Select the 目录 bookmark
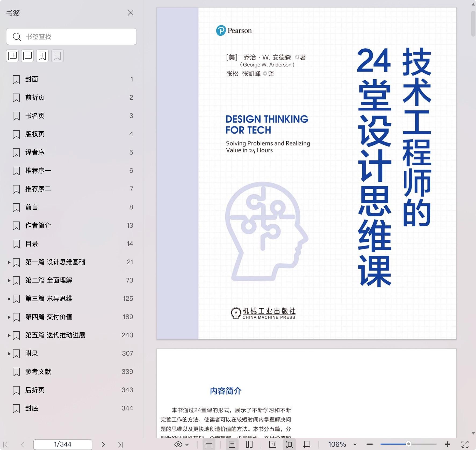The image size is (476, 450). [x=32, y=244]
